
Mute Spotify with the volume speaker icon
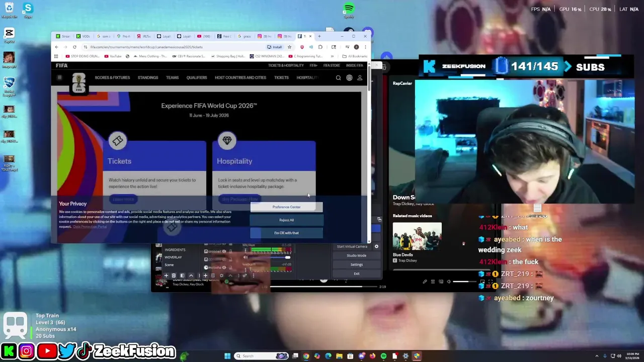(x=449, y=282)
